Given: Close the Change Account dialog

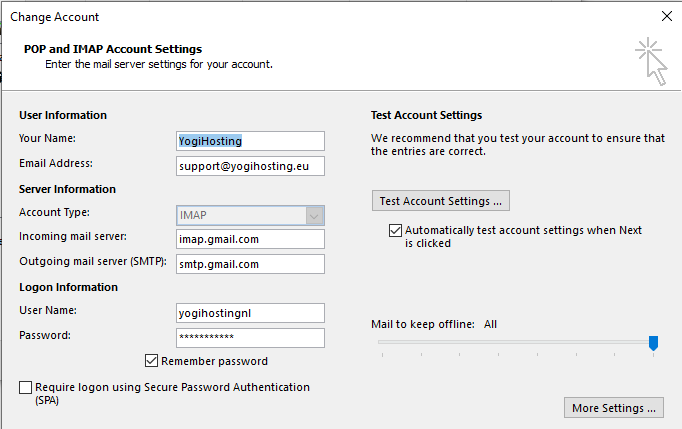Looking at the screenshot, I should click(666, 17).
